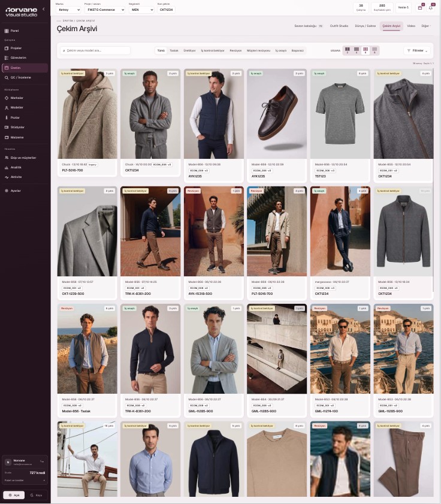Open the Segment dropdown showing MEN
The width and height of the screenshot is (441, 504).
(x=142, y=10)
